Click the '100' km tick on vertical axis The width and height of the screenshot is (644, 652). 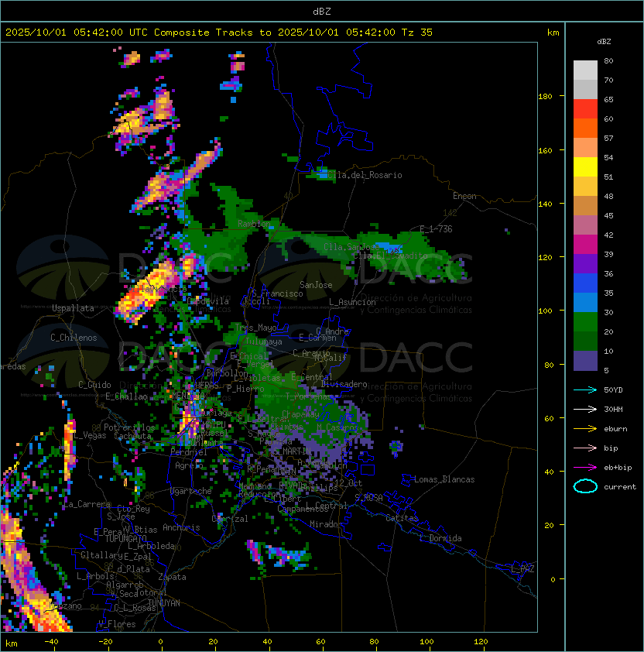545,311
